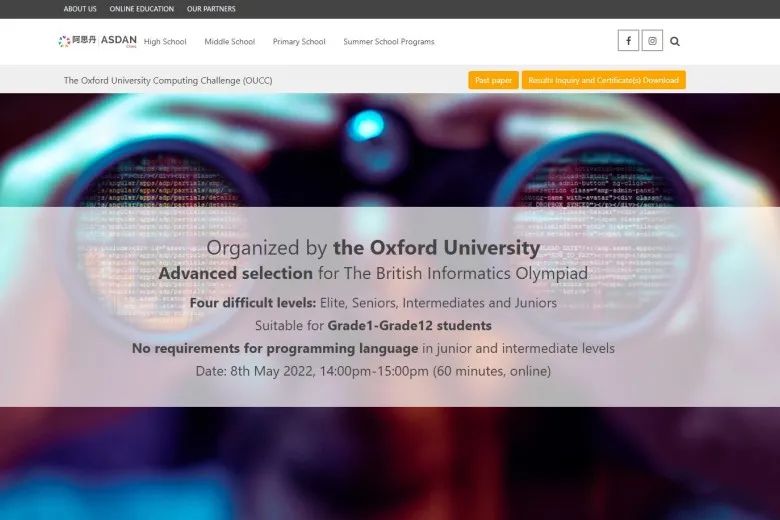Open the Our Partners menu item

click(x=211, y=9)
